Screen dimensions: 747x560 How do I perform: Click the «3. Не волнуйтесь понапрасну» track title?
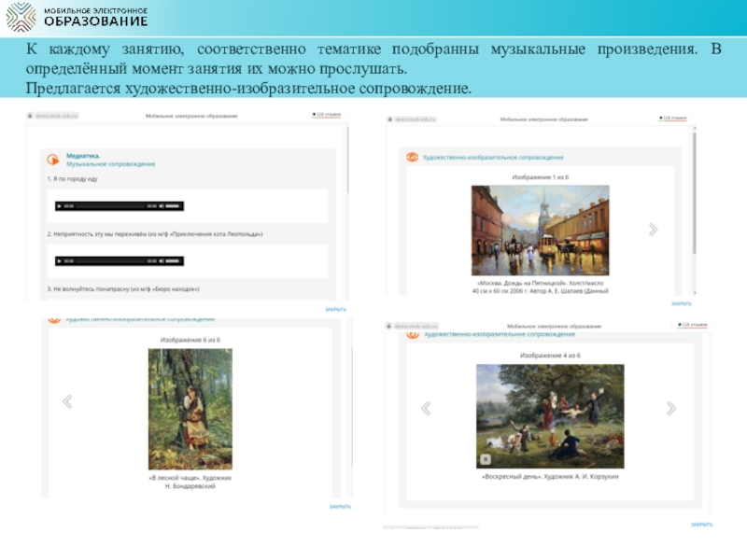point(123,289)
